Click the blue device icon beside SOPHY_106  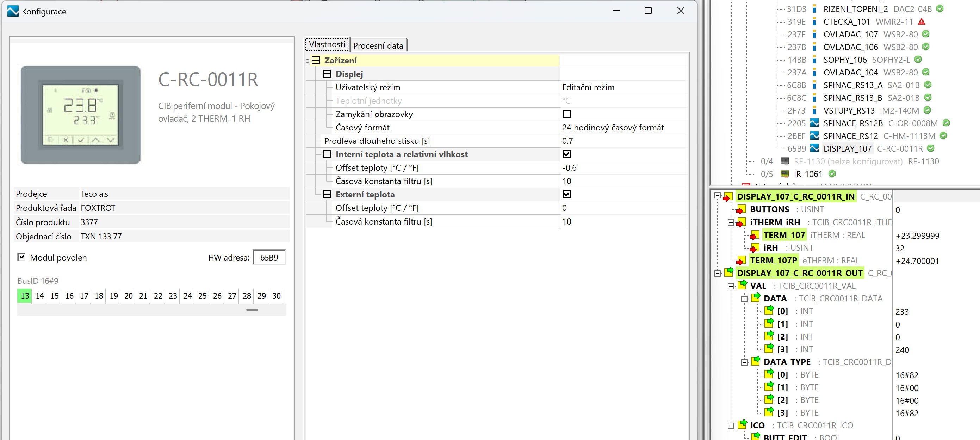[x=814, y=60]
